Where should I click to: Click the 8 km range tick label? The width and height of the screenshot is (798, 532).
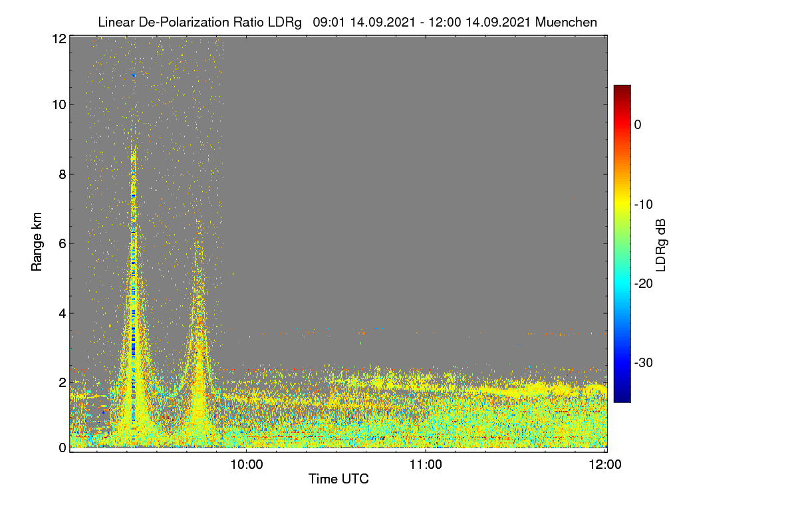(62, 174)
